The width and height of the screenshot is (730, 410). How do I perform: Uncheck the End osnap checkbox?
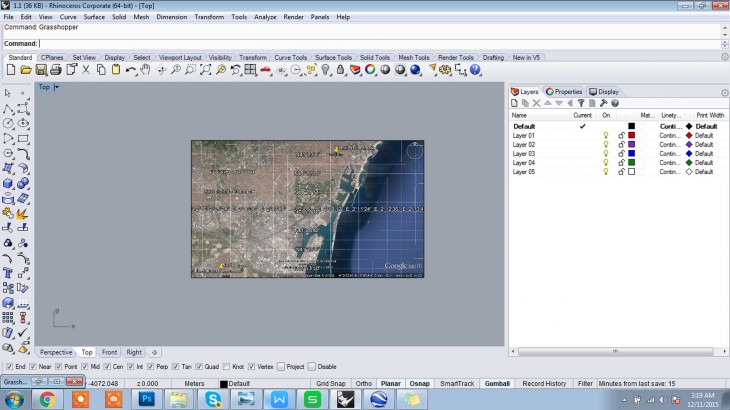[x=8, y=367]
